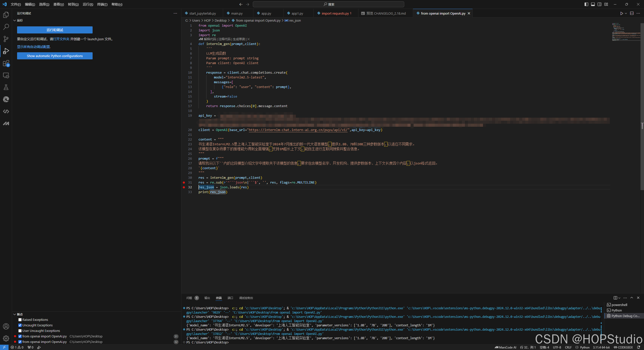
Task: Open the Explorer view in activity bar
Action: pos(6,15)
